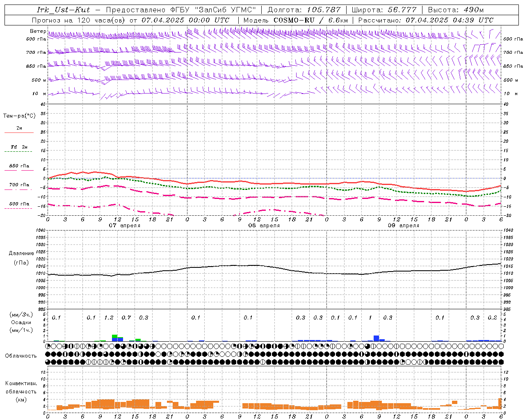Screen dimensions: 525x420
Task: Click the '(гПа)' unit under Давление
Action: tap(21, 262)
